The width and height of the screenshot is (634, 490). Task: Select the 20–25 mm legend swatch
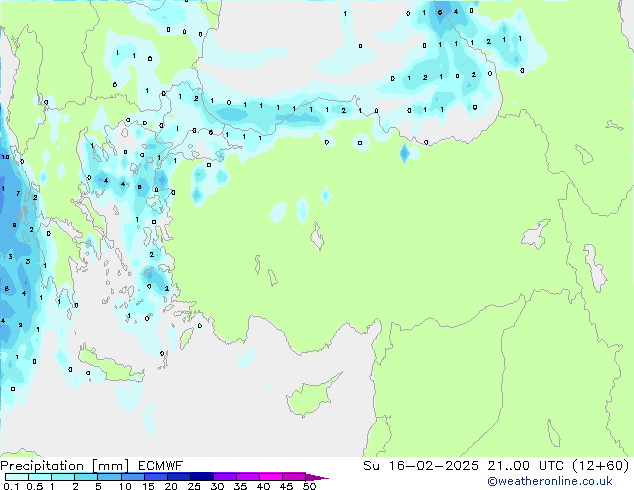point(179,477)
